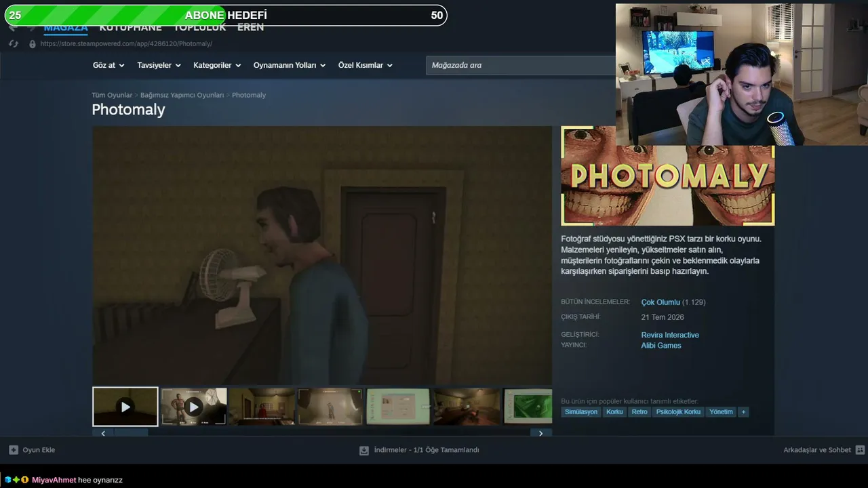
Task: Click the popular user tags caption text
Action: click(629, 401)
